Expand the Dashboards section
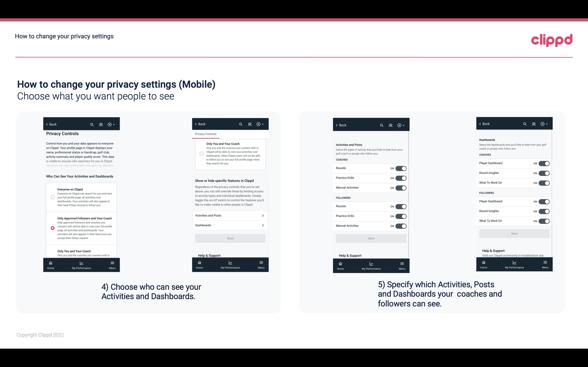 coord(230,225)
